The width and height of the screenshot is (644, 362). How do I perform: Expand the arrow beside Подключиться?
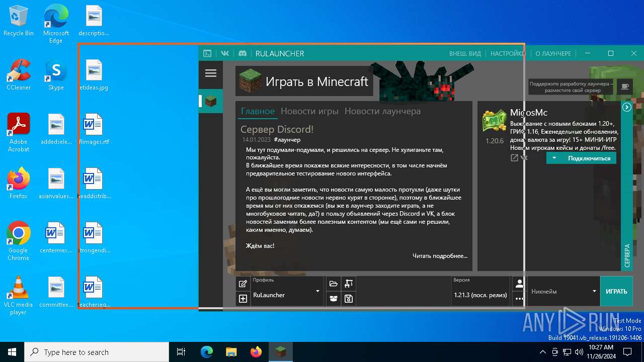pyautogui.click(x=554, y=158)
